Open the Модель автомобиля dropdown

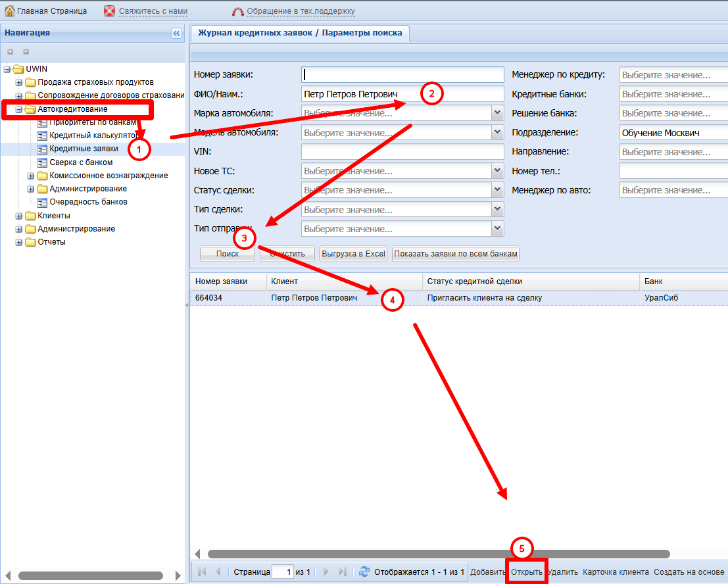(497, 133)
